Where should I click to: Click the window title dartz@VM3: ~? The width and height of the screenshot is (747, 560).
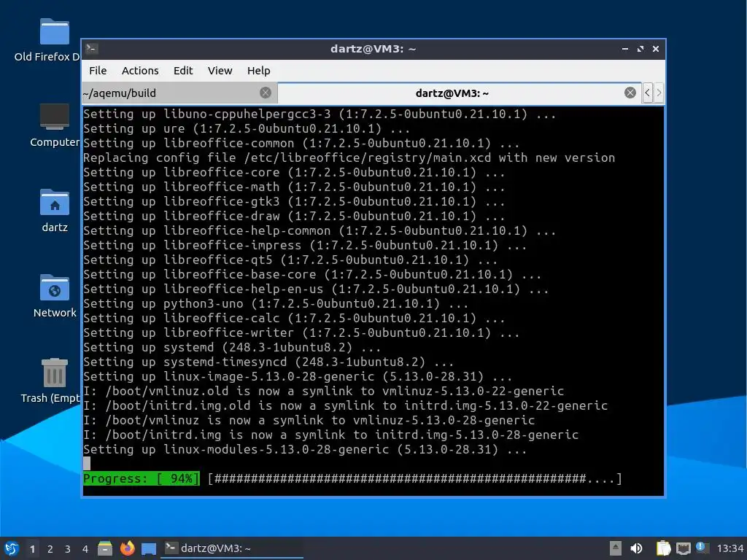pyautogui.click(x=373, y=49)
